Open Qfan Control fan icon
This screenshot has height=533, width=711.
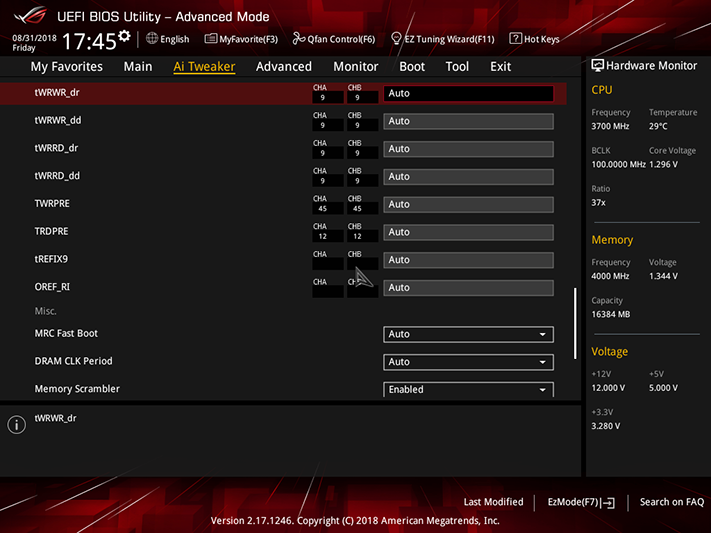298,39
